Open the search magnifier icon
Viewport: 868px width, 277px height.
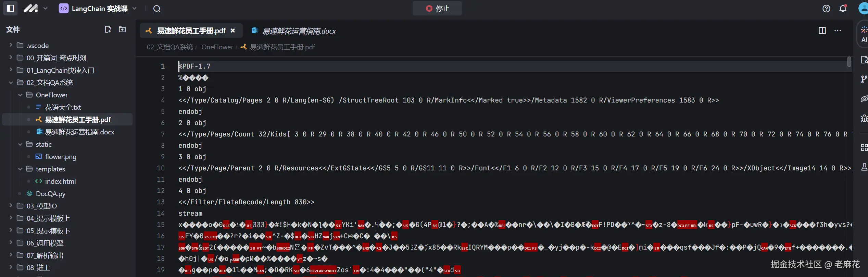coord(157,9)
